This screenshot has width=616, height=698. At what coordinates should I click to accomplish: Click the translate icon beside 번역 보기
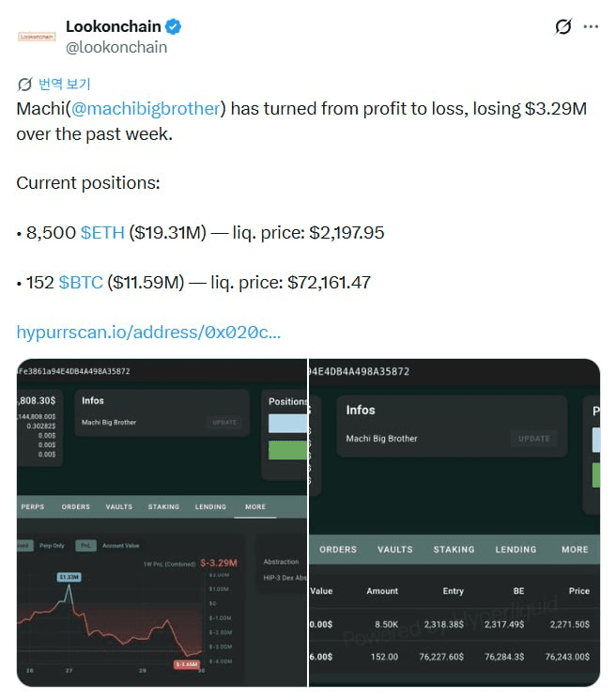point(24,84)
